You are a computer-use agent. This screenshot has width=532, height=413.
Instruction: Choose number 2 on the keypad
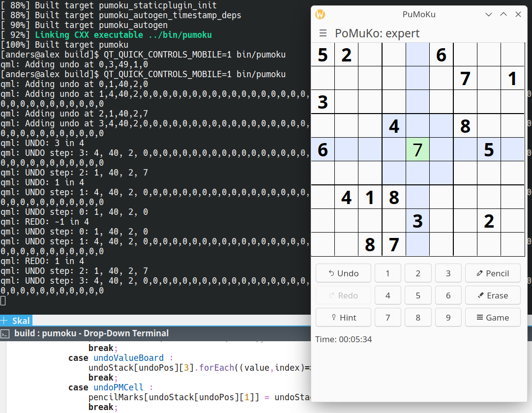point(418,273)
